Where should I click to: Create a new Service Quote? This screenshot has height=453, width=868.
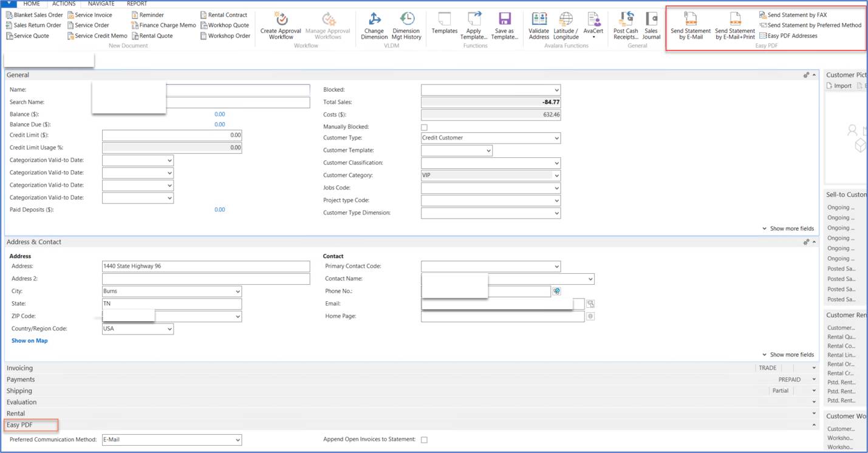click(x=27, y=36)
